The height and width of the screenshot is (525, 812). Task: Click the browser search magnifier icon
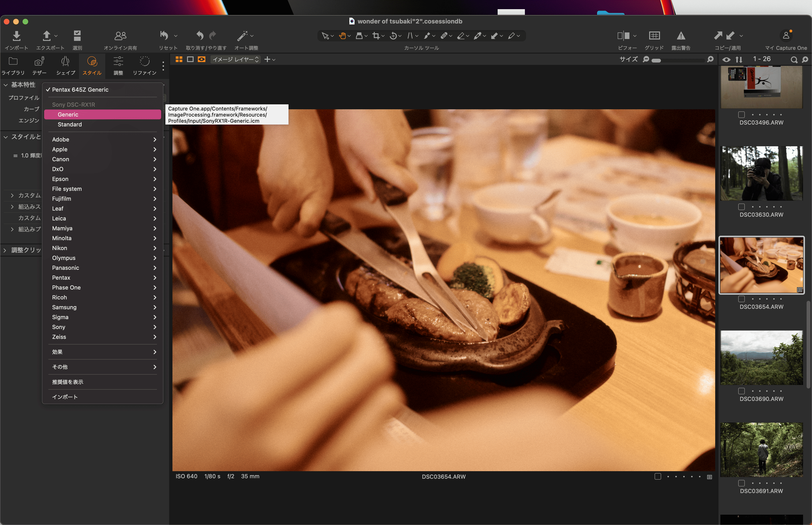click(x=794, y=60)
